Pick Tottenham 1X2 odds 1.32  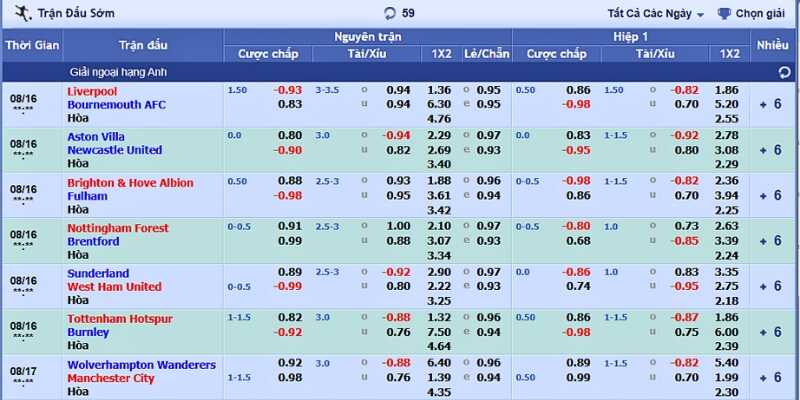pyautogui.click(x=439, y=317)
